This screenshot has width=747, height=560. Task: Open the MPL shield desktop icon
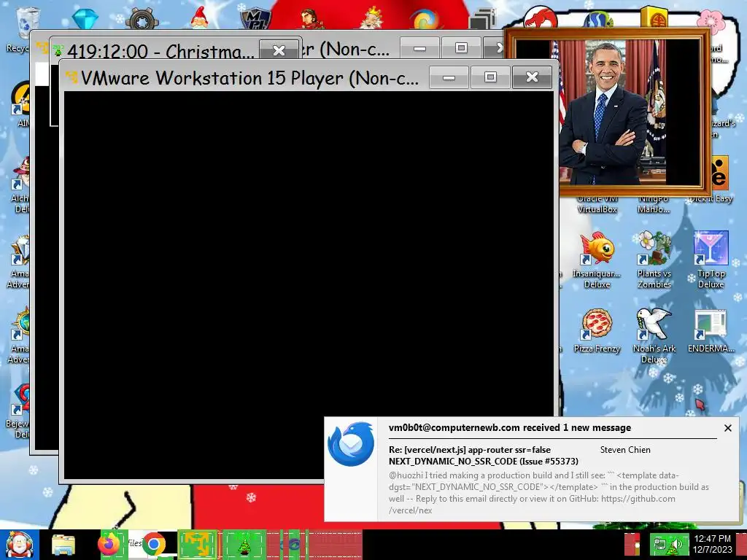[x=256, y=20]
